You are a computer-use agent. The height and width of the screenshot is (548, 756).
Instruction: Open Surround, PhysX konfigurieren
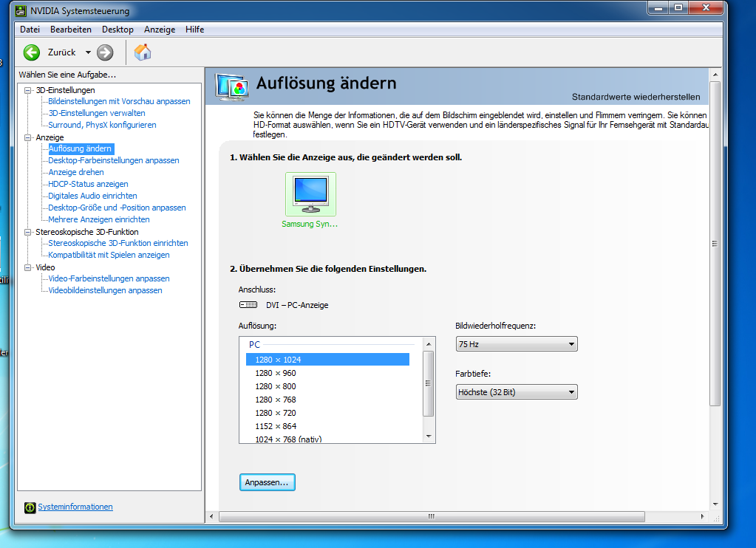click(x=102, y=125)
